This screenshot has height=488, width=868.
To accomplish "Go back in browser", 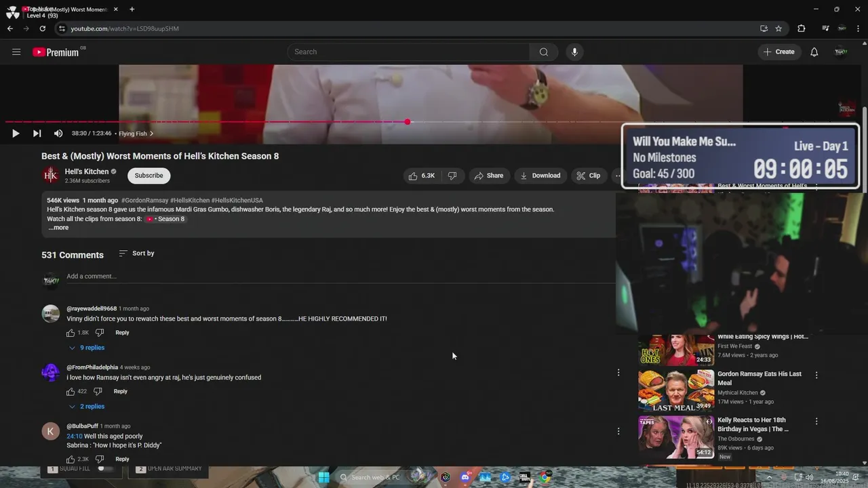I will pyautogui.click(x=9, y=28).
